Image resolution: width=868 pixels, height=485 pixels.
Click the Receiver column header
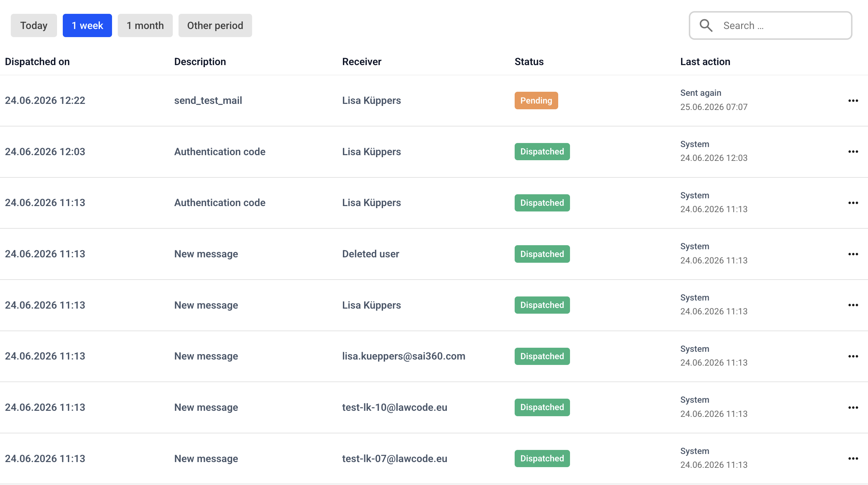click(x=362, y=62)
